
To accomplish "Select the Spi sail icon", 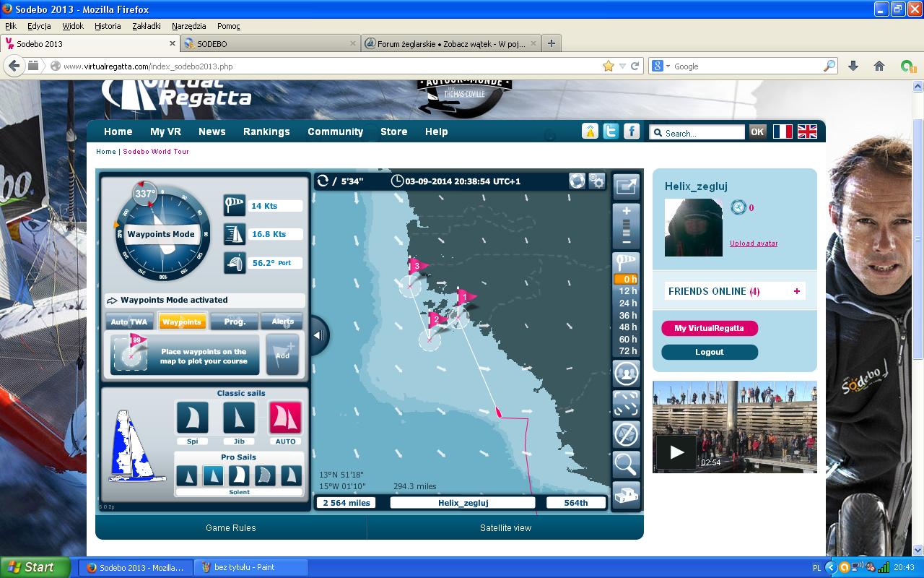I will (192, 418).
